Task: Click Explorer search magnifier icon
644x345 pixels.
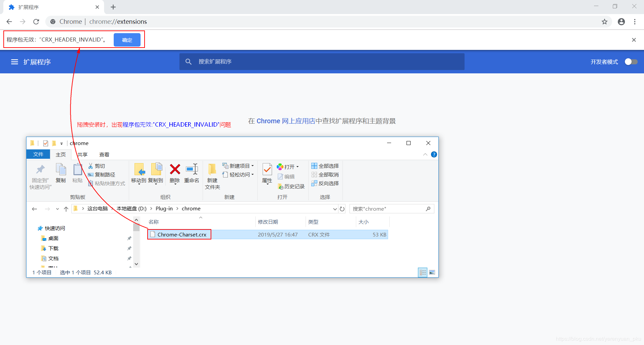Action: click(428, 209)
